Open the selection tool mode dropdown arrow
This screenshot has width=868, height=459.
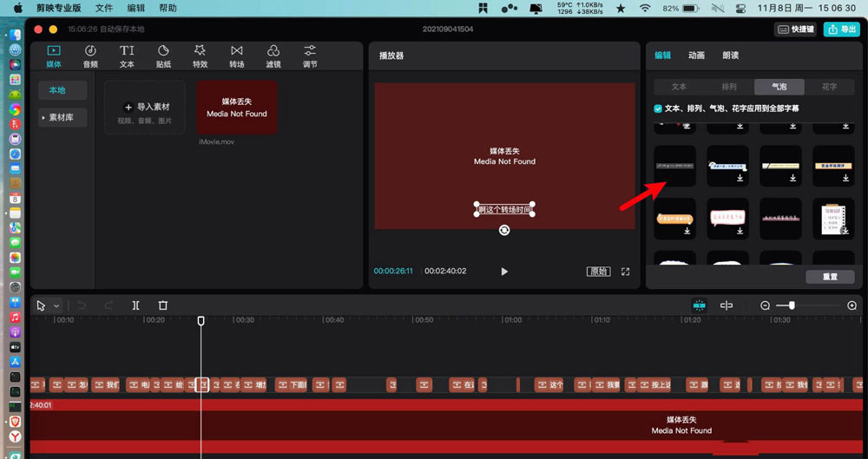pyautogui.click(x=56, y=305)
